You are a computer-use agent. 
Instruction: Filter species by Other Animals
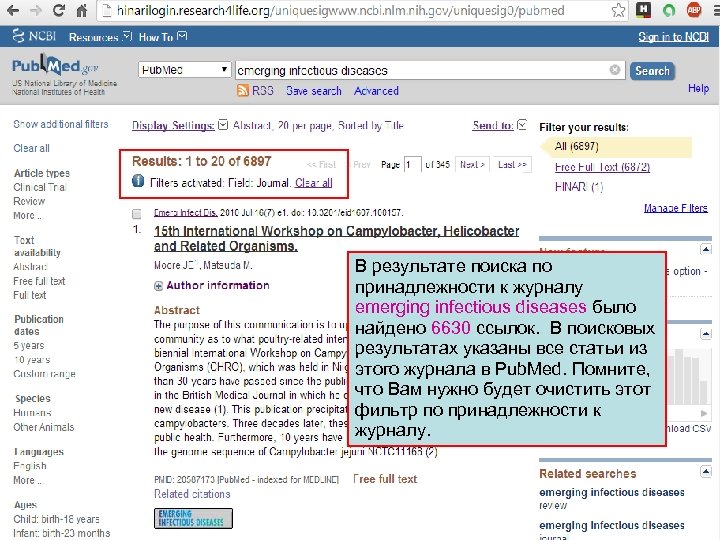click(44, 427)
